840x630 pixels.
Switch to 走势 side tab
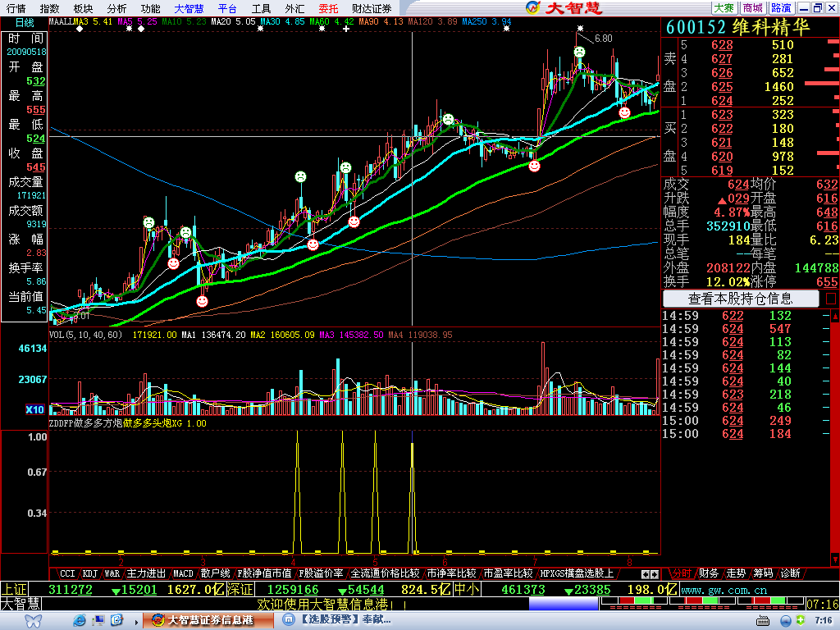[x=736, y=573]
